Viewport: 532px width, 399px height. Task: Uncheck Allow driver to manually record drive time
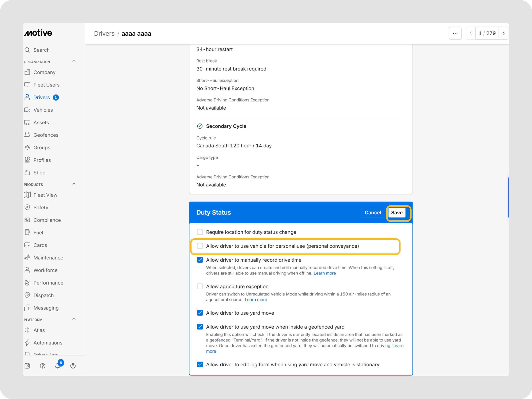coord(200,260)
